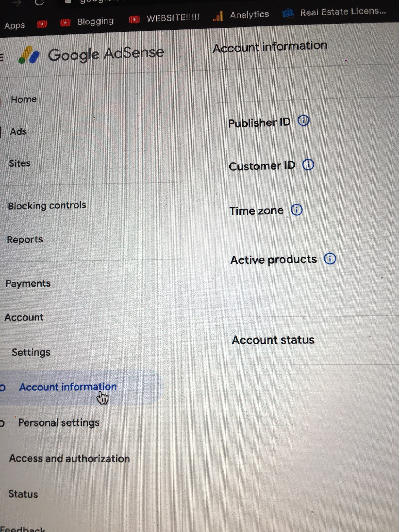Viewport: 399px width, 532px height.
Task: Click the Account information page heading
Action: [x=270, y=47]
